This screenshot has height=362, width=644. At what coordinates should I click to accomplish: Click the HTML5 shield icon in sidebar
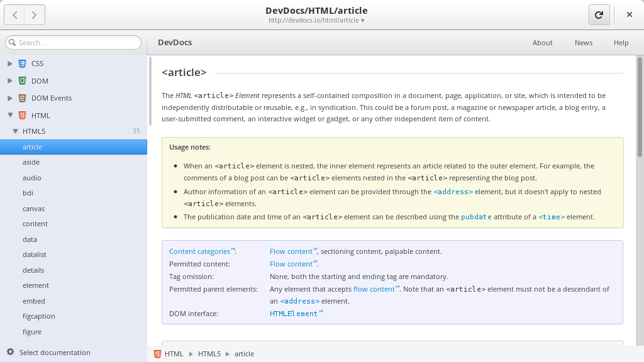[23, 116]
